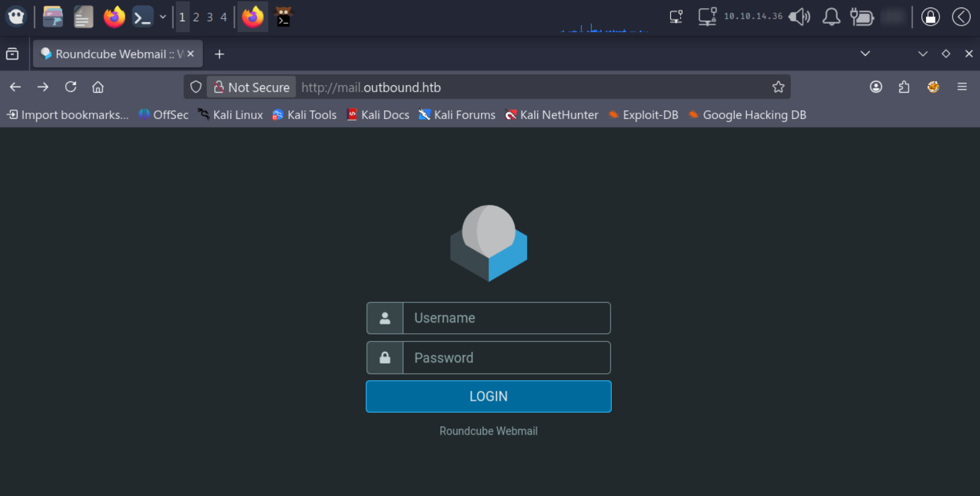Open the Kali applications menu icon
This screenshot has width=980, height=496.
[16, 17]
